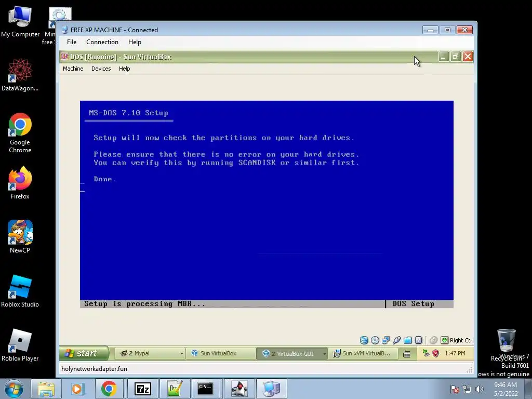Select 2 VirtualBox GUI taskbar group
532x399 pixels.
292,353
